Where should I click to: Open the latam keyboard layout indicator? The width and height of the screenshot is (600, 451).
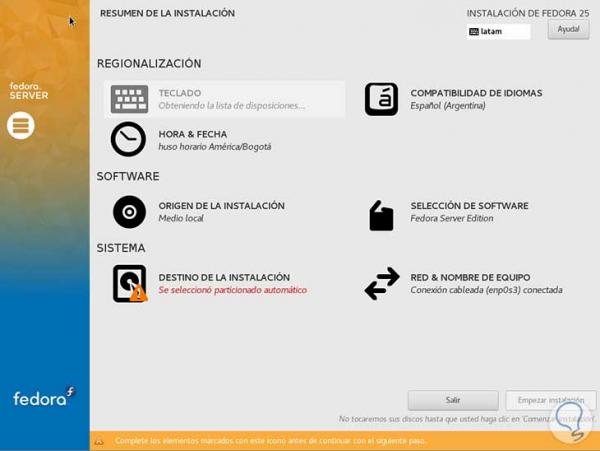[x=499, y=32]
